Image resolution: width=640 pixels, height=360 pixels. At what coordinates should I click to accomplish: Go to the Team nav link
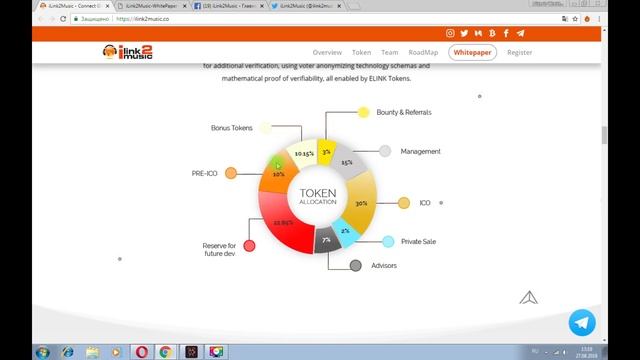click(x=389, y=52)
